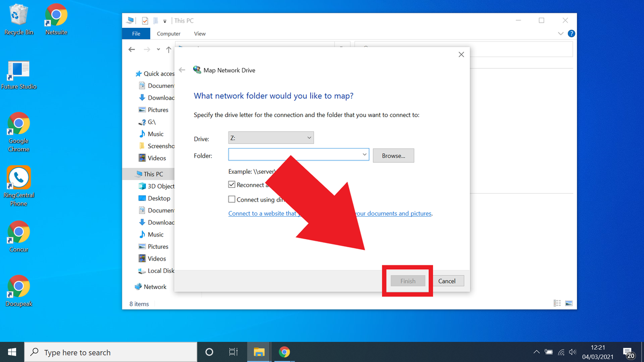Click the Properties icon in the Quick Access Toolbar

tap(145, 20)
